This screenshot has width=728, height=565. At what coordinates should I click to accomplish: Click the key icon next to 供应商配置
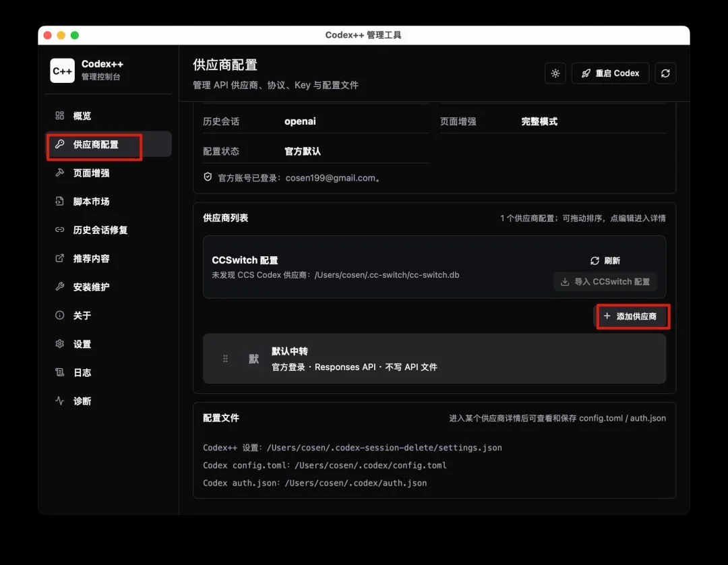pos(59,144)
